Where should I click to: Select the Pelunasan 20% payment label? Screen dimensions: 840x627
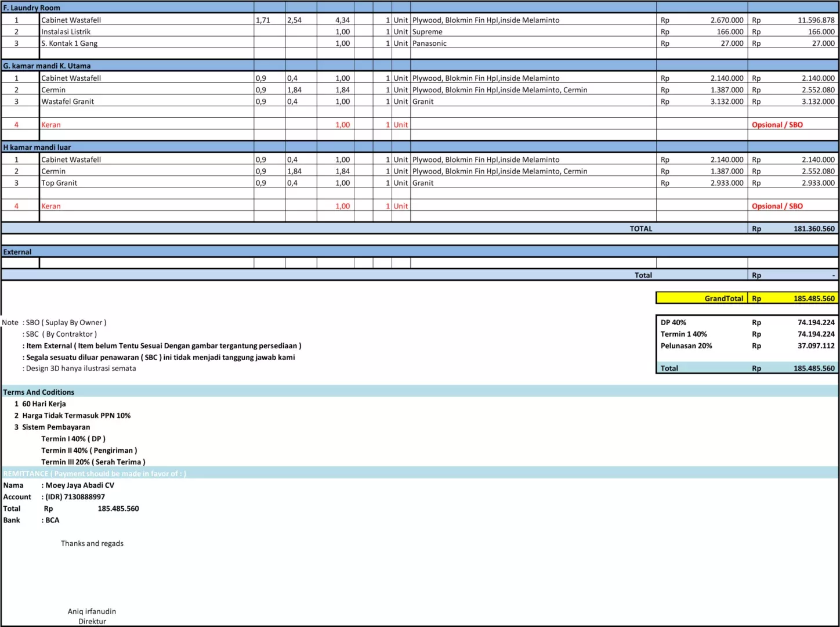(686, 345)
